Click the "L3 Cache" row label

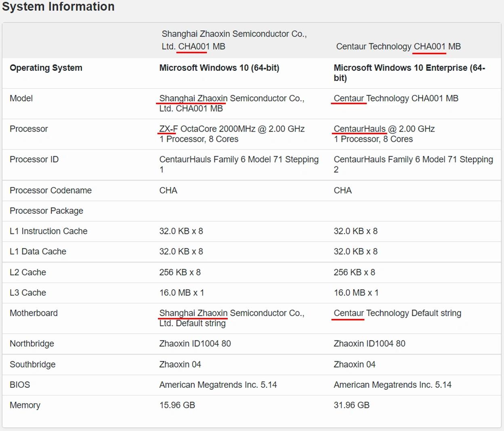(x=28, y=292)
